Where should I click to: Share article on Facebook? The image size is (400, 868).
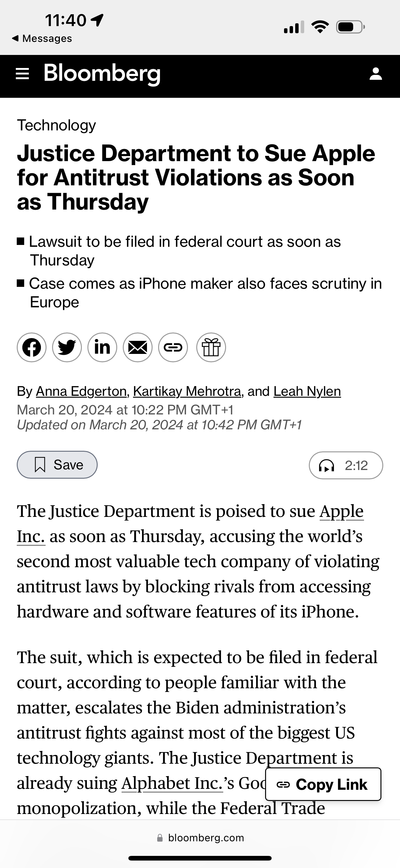point(32,347)
